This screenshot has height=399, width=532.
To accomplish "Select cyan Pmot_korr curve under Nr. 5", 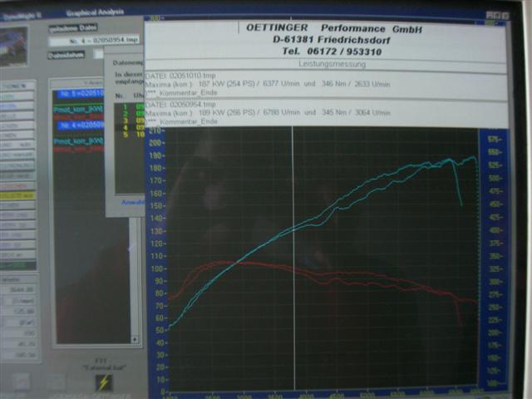I will click(78, 109).
